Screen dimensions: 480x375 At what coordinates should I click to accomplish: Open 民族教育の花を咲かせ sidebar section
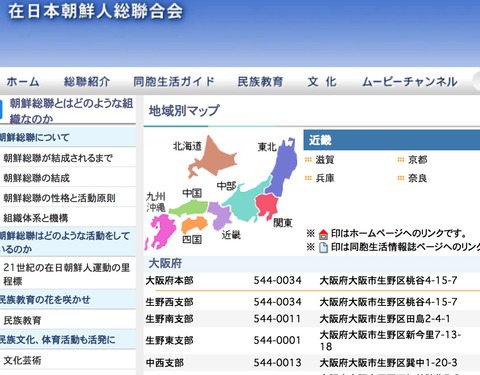coord(68,300)
